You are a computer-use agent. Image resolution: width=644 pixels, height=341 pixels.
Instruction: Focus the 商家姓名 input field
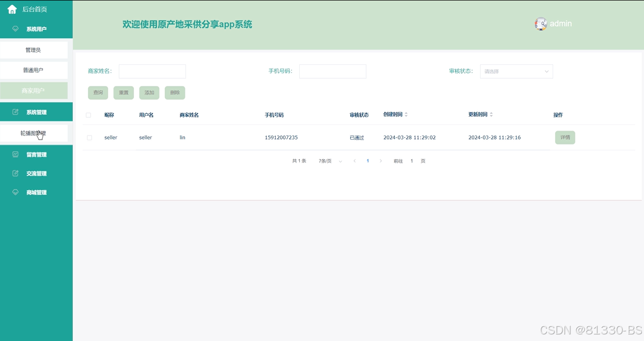coord(152,71)
